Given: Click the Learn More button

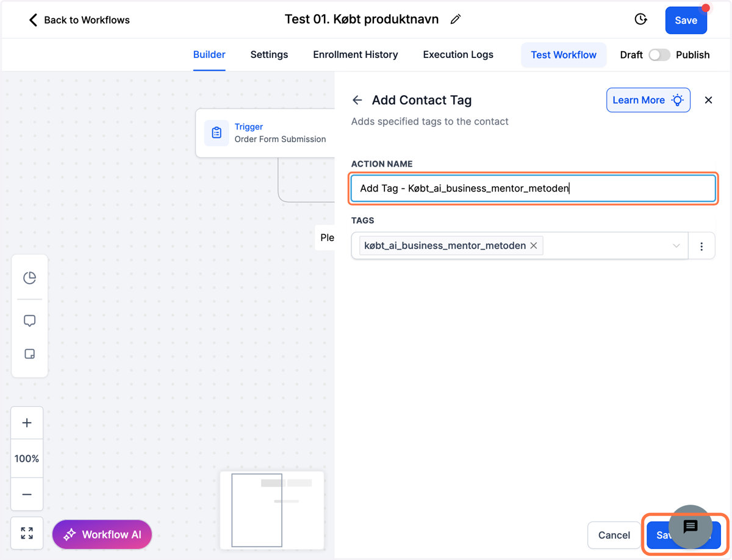Looking at the screenshot, I should [x=648, y=100].
